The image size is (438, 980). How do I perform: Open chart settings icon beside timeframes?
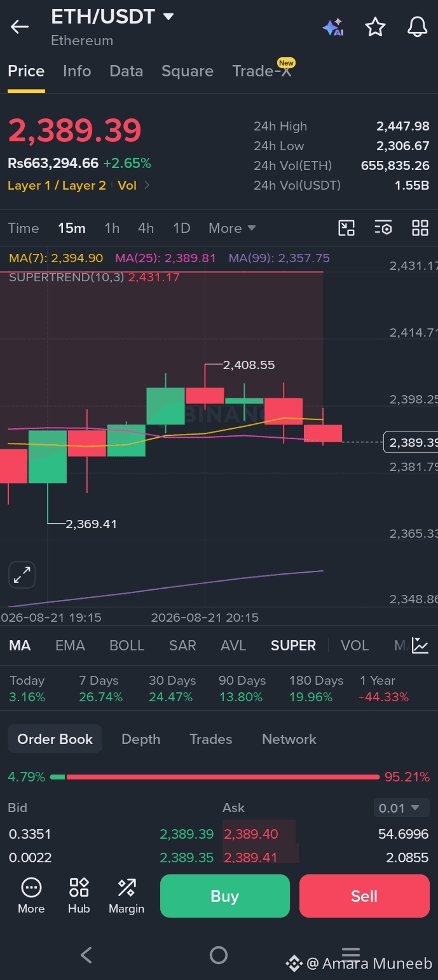tap(383, 228)
